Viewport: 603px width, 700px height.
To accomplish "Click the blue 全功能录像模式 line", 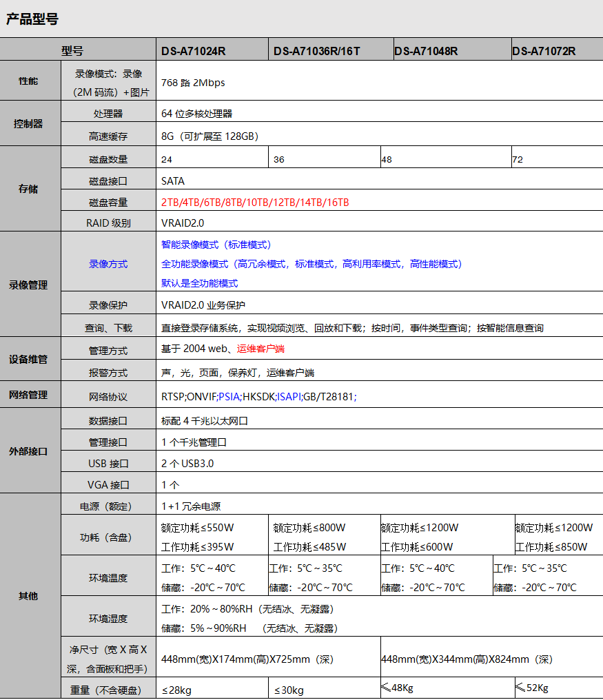I will tap(311, 264).
